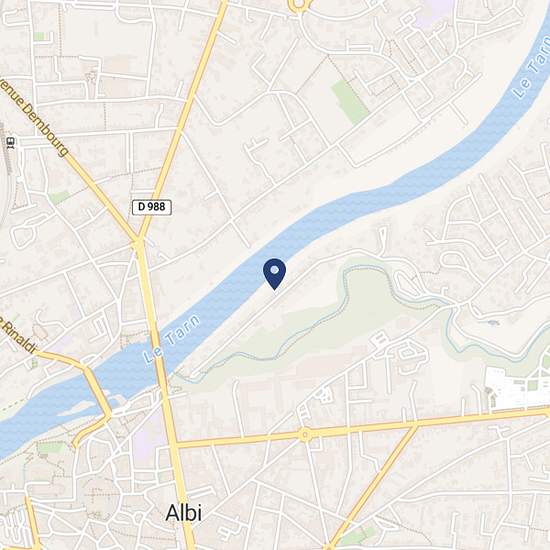Select the green rectangular park north of the river
Image resolution: width=550 pixels, height=550 pixels.
350,102
